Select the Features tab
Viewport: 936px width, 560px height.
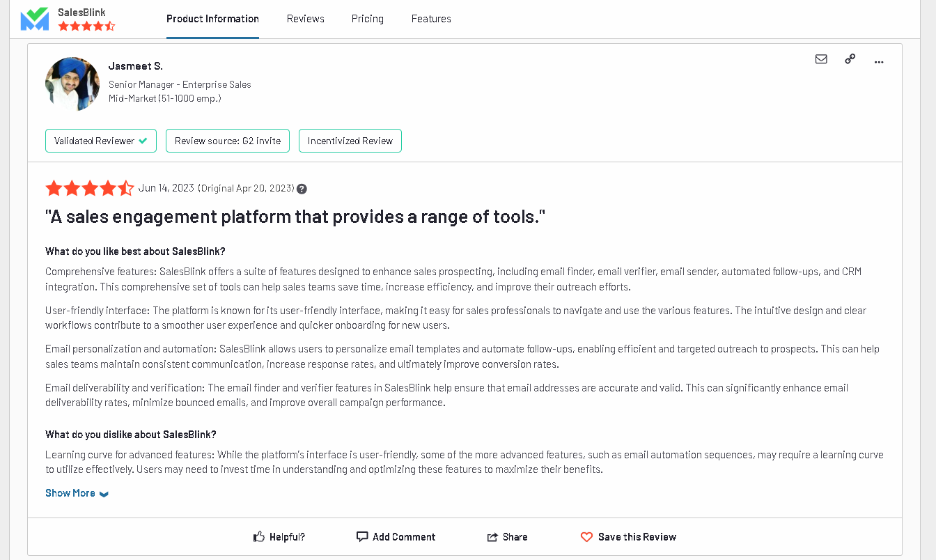431,19
